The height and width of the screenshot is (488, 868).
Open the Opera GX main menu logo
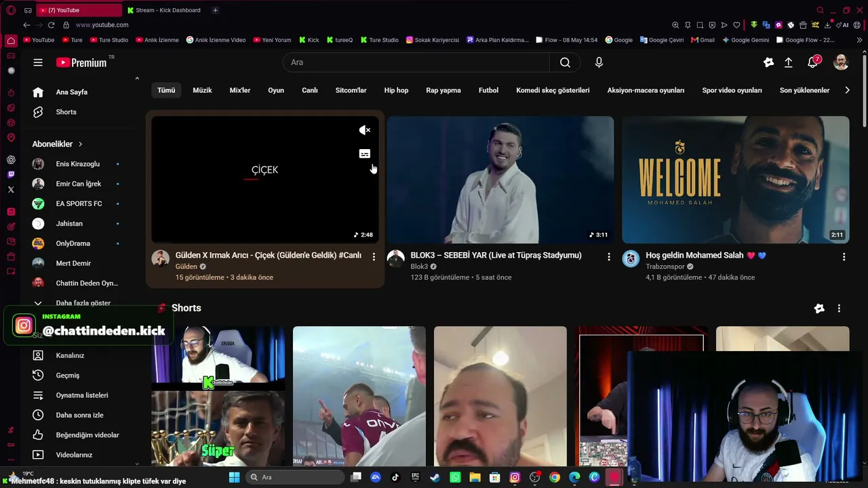pyautogui.click(x=11, y=10)
